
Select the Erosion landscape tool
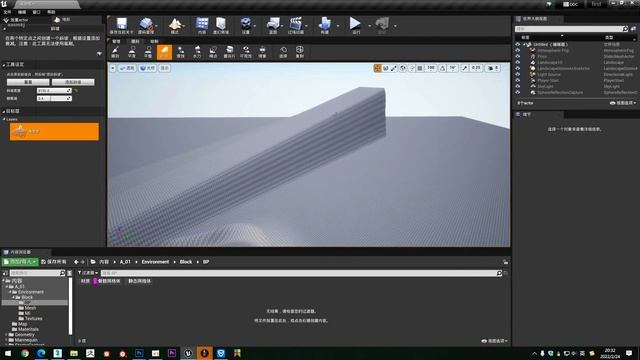click(180, 52)
